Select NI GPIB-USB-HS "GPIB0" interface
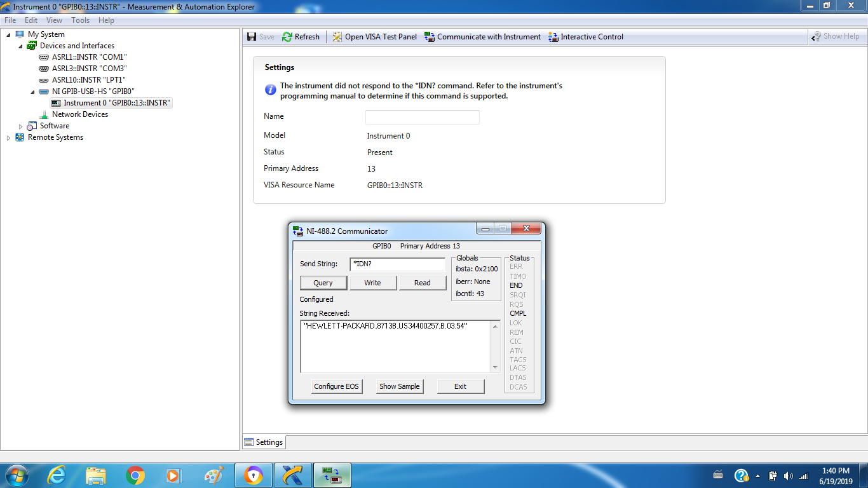 click(x=93, y=91)
